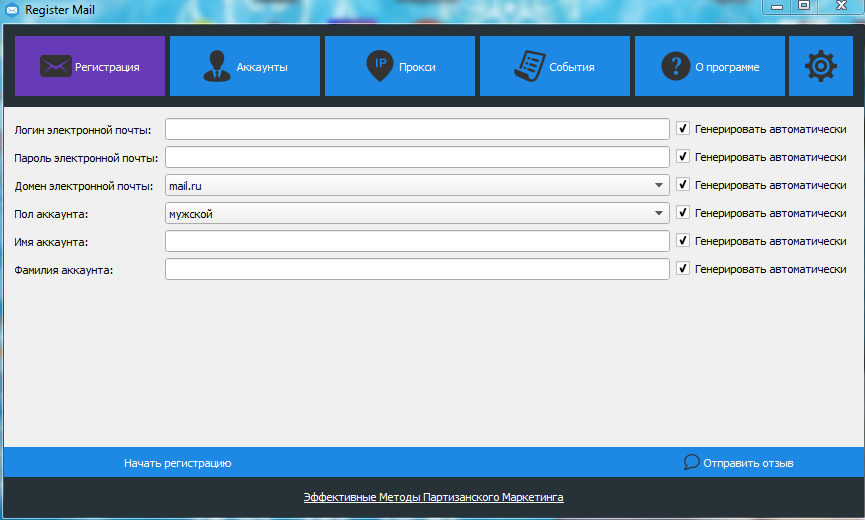This screenshot has width=865, height=520.
Task: Open Эффективные Методы Партизанского Маркетинга link
Action: click(x=433, y=497)
